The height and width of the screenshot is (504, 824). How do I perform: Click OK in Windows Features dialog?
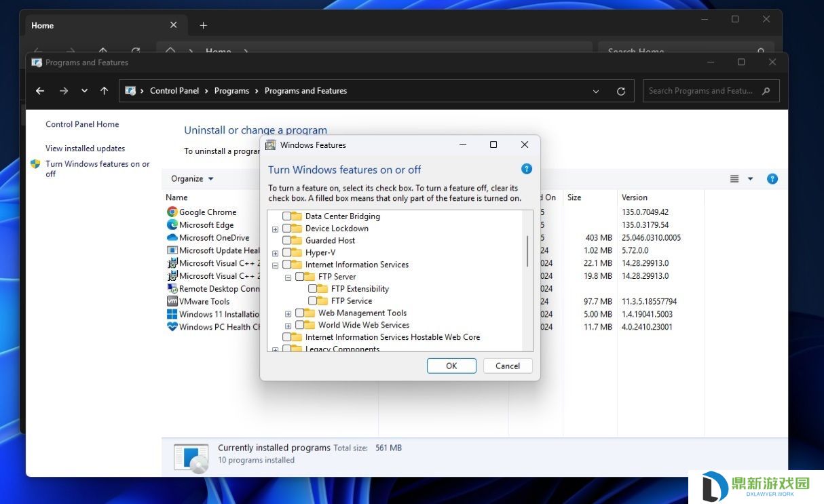pos(451,366)
